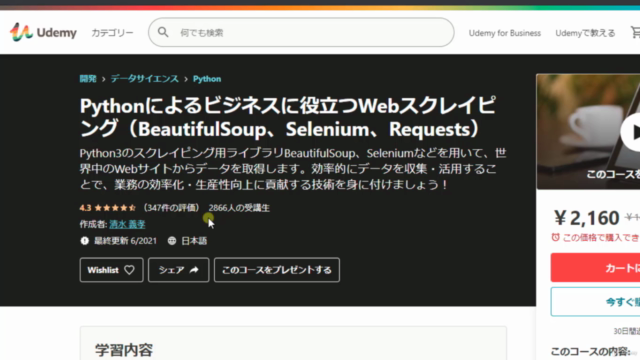Screen dimensions: 640x360
Task: Click the 4.3 rating score
Action: point(85,208)
